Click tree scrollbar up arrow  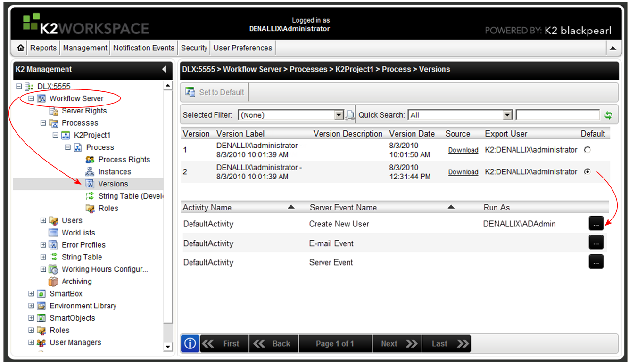coord(168,86)
